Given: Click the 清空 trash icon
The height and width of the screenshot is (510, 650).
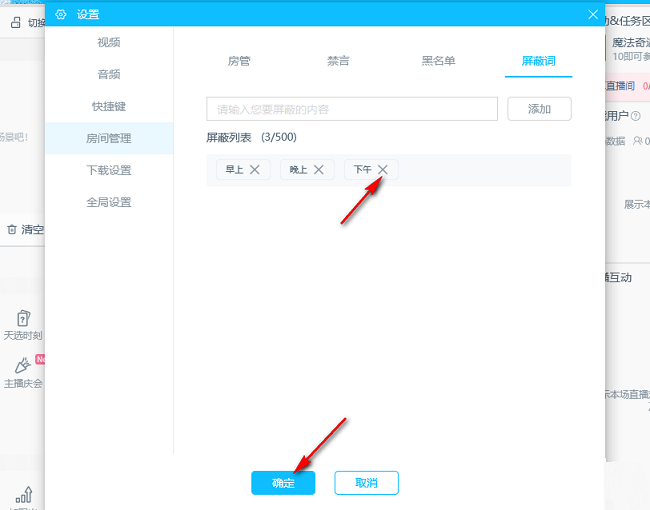Looking at the screenshot, I should (x=12, y=229).
